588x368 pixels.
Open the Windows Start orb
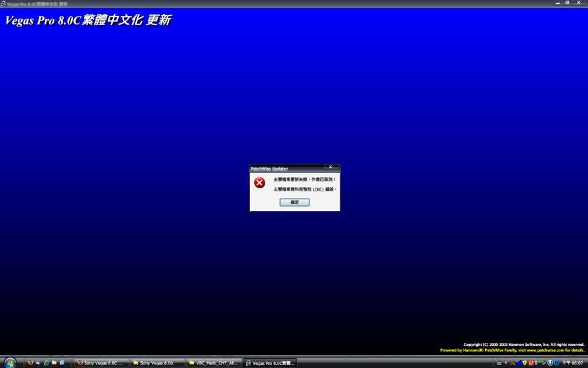pyautogui.click(x=10, y=362)
